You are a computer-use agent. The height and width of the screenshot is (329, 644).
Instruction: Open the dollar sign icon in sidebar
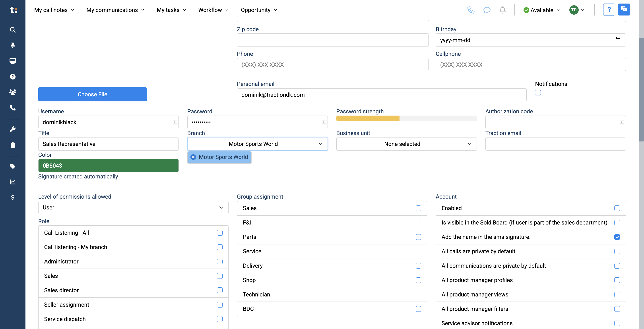(12, 197)
